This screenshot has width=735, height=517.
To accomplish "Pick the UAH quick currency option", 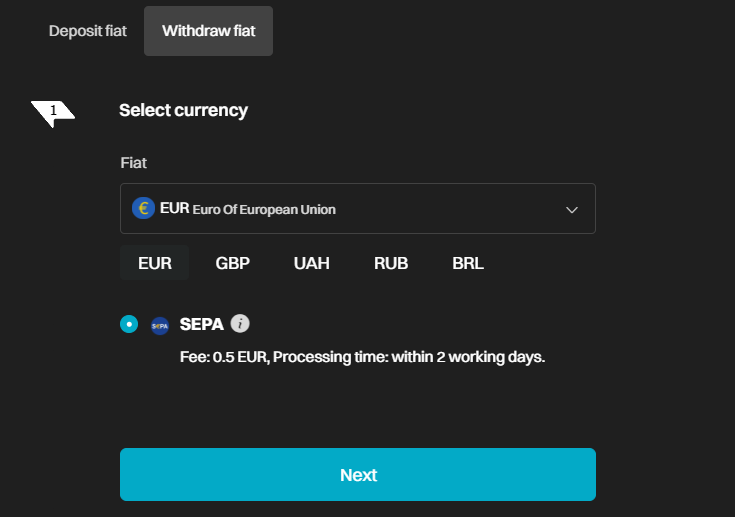I will pyautogui.click(x=312, y=263).
